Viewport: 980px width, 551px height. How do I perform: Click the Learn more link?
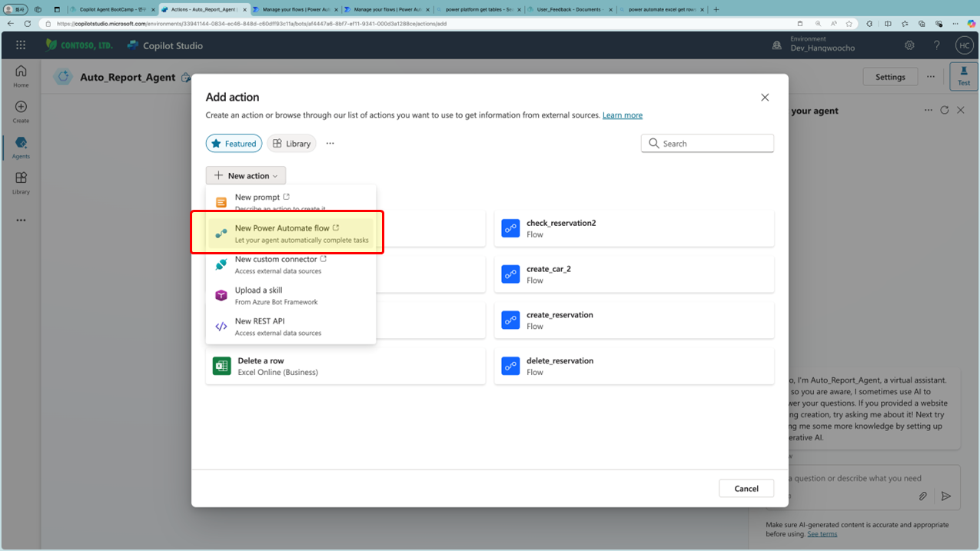point(623,115)
